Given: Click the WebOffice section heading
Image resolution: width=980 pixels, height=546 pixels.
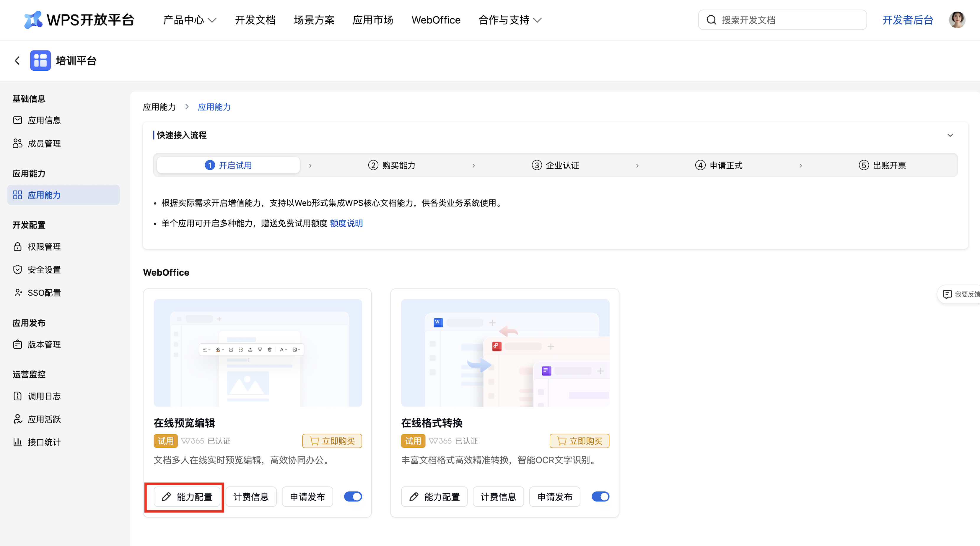Looking at the screenshot, I should coord(166,272).
